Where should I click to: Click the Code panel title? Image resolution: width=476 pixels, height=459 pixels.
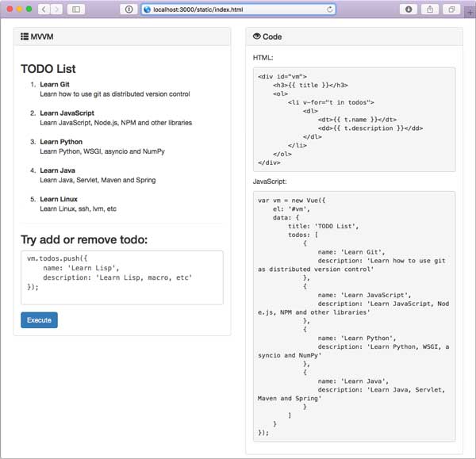pyautogui.click(x=272, y=36)
